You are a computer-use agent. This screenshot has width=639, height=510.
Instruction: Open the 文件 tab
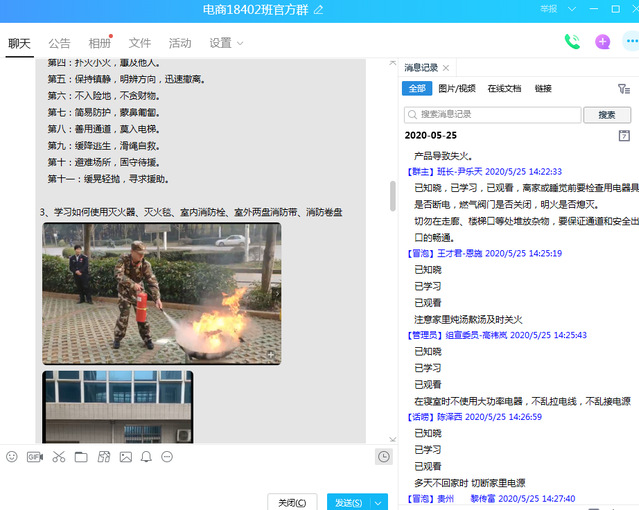(139, 43)
